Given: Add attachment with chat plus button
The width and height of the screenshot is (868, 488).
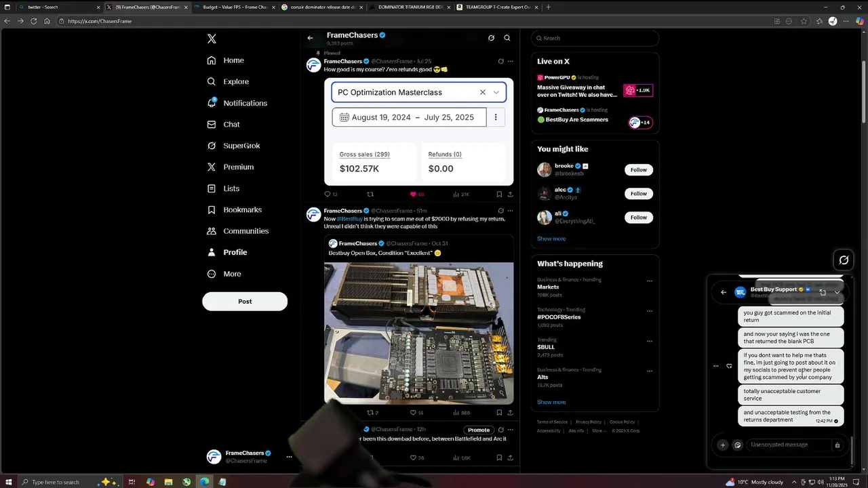Looking at the screenshot, I should pyautogui.click(x=723, y=445).
